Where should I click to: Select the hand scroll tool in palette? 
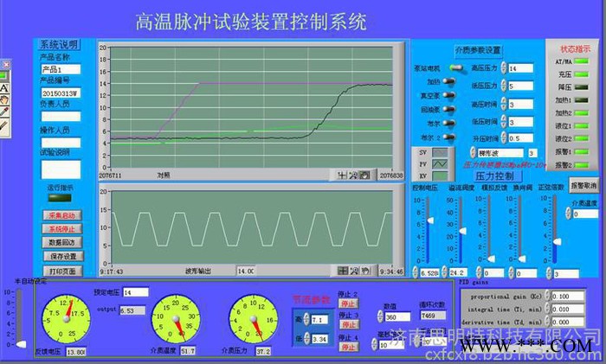pyautogui.click(x=4, y=100)
